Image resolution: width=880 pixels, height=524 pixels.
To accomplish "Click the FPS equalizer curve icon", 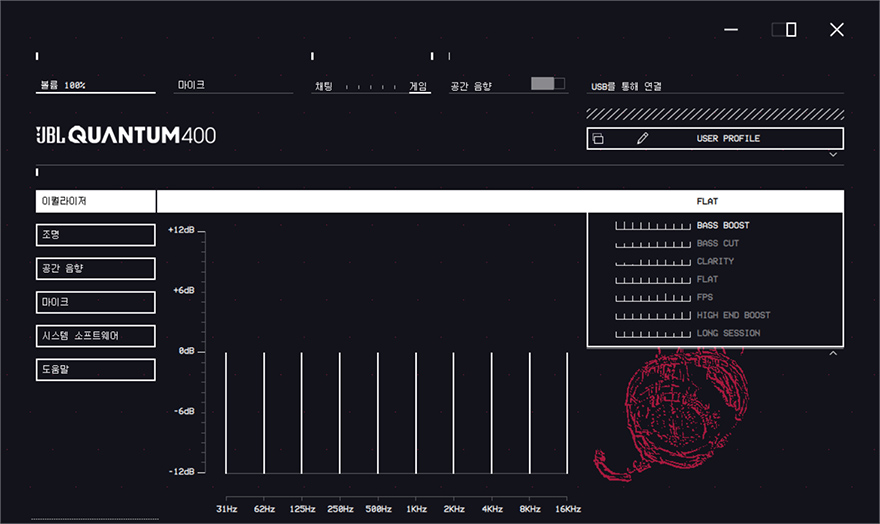I will click(x=653, y=297).
